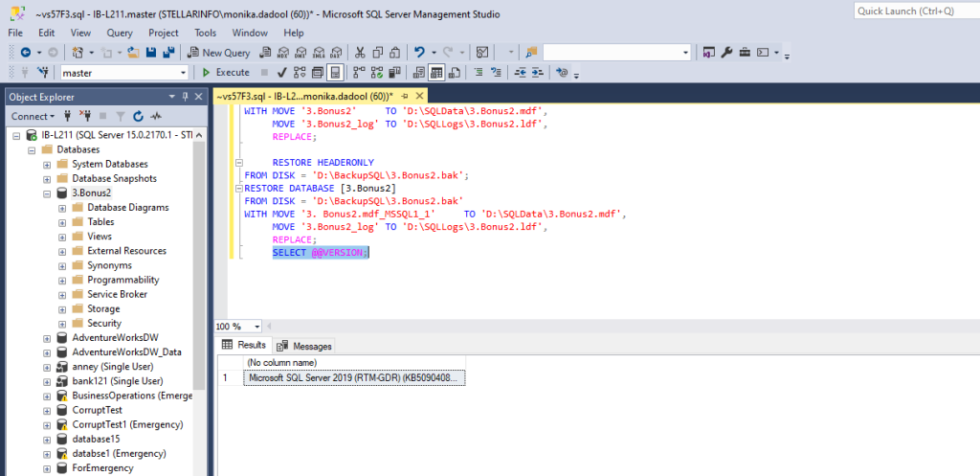
Task: Click the DMX Query icon
Action: 301,54
